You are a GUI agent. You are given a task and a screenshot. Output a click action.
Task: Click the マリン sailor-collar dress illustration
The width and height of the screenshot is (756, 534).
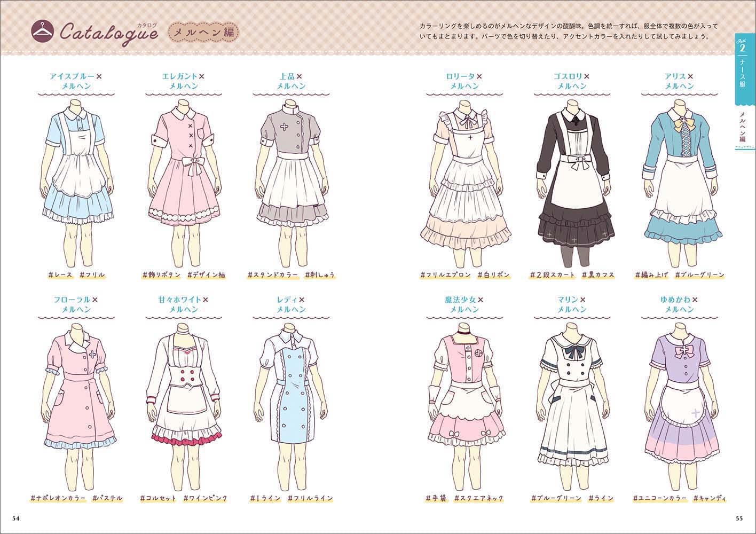click(571, 390)
